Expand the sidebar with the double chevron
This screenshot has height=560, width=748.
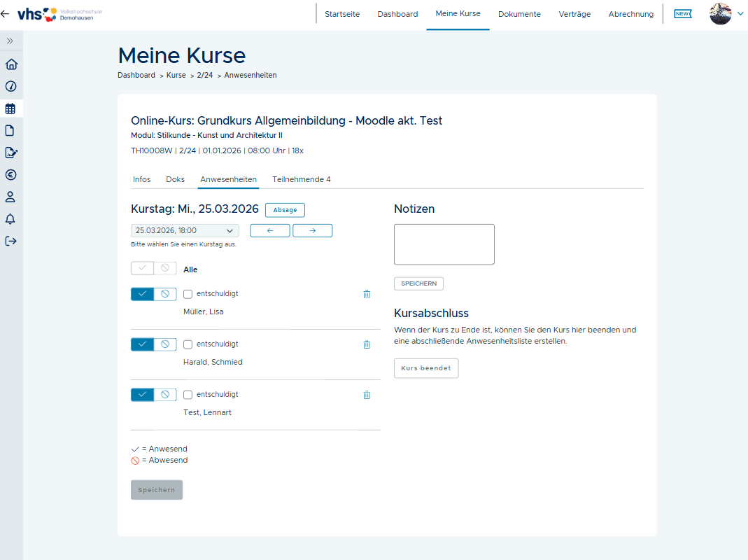(x=10, y=41)
